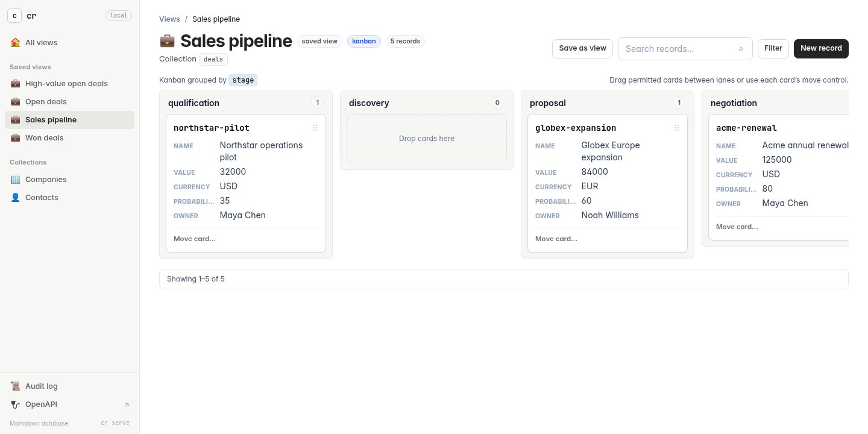Click the person icon beside Contacts
This screenshot has height=434, width=868.
16,198
